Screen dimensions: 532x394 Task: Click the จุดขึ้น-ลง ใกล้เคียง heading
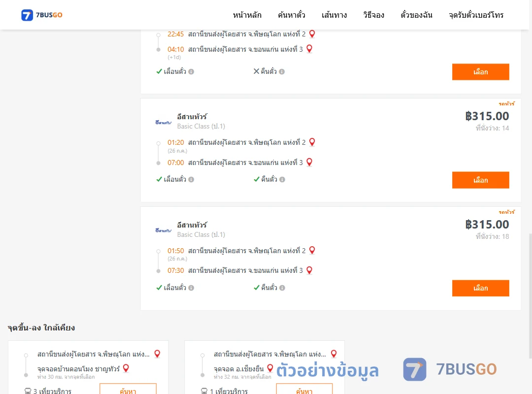(41, 328)
